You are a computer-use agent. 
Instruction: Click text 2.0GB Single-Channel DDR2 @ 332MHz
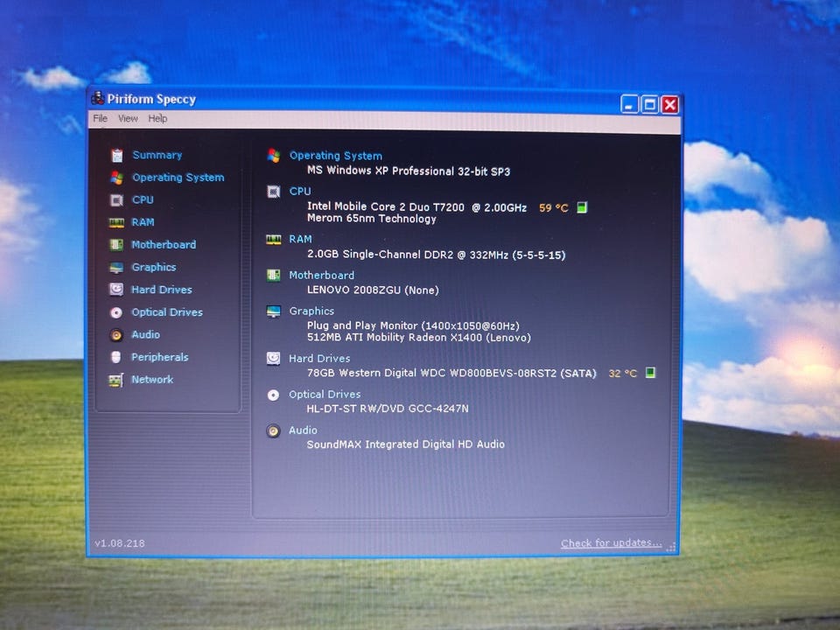click(407, 255)
